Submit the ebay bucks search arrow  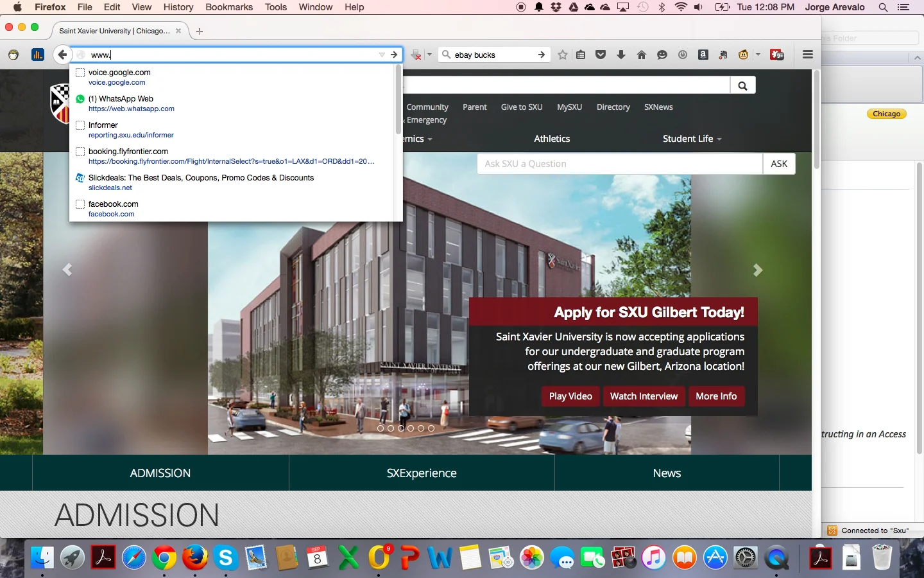(542, 55)
